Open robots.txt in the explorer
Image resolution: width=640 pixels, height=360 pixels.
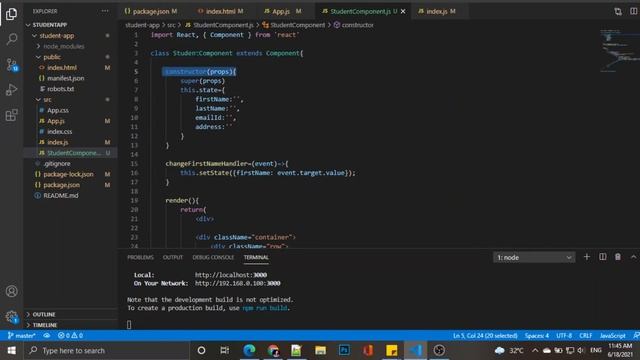[60, 89]
